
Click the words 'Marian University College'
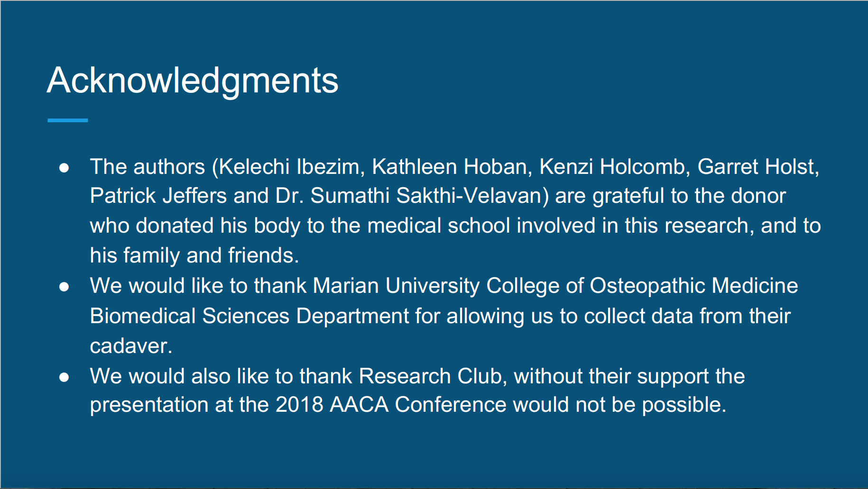436,286
